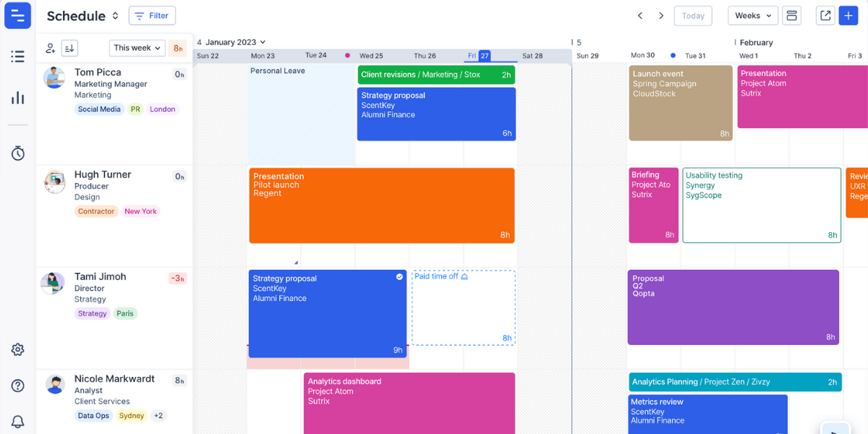This screenshot has width=868, height=434.
Task: Click the +2 tags badge for Nicole Markwardt
Action: (158, 416)
